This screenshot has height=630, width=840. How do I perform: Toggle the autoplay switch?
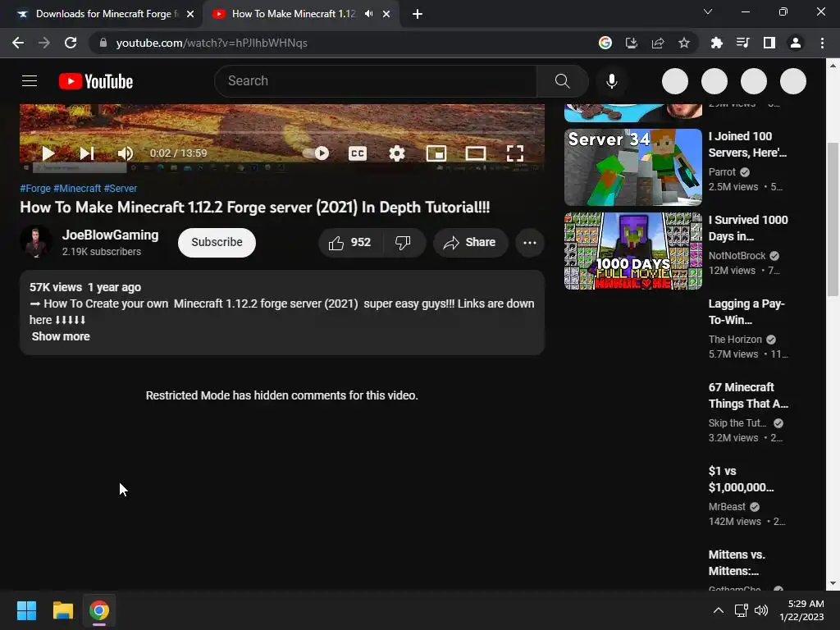pos(316,153)
